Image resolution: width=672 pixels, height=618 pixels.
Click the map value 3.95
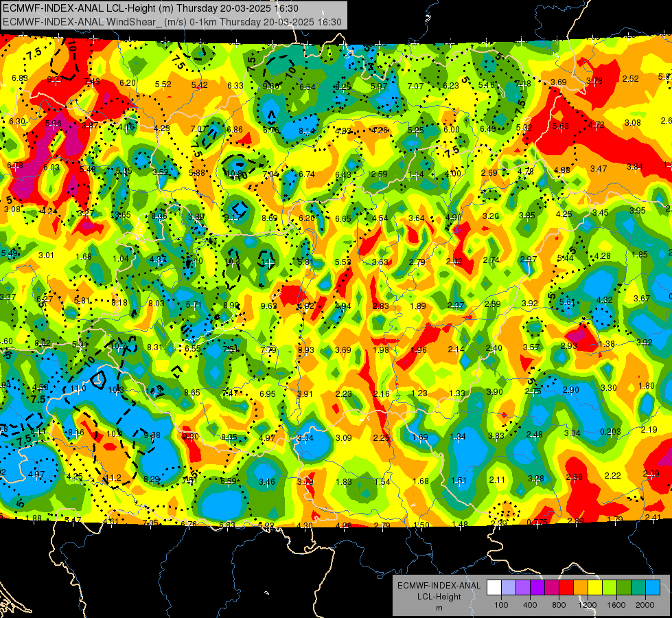point(637,210)
